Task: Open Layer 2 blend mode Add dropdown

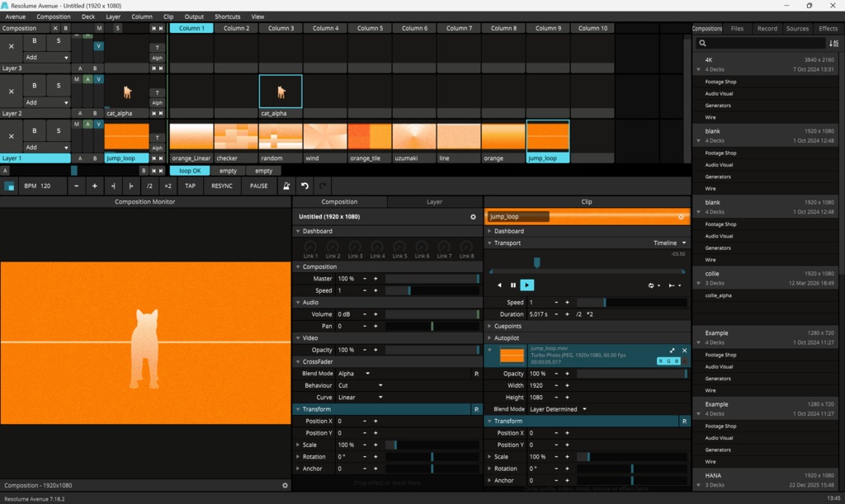Action: tap(47, 102)
